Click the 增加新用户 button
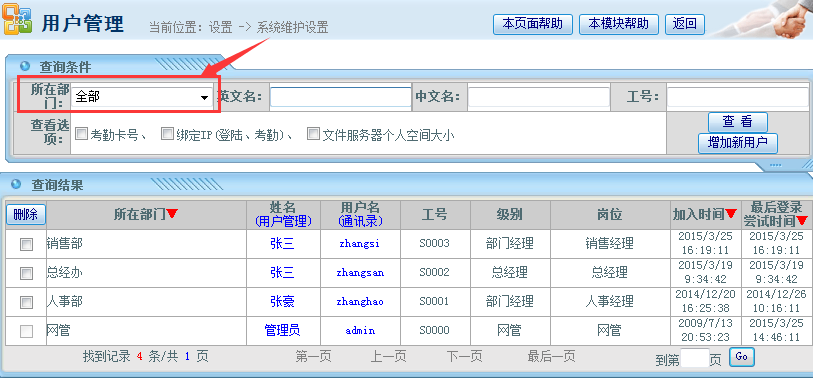 pos(738,143)
